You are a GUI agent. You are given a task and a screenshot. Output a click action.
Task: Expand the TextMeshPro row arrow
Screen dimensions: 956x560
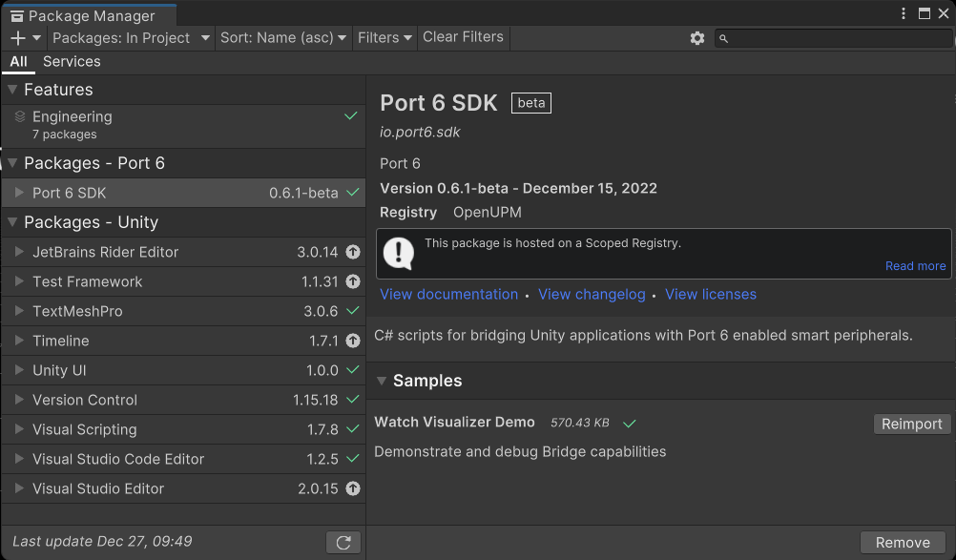coord(19,311)
